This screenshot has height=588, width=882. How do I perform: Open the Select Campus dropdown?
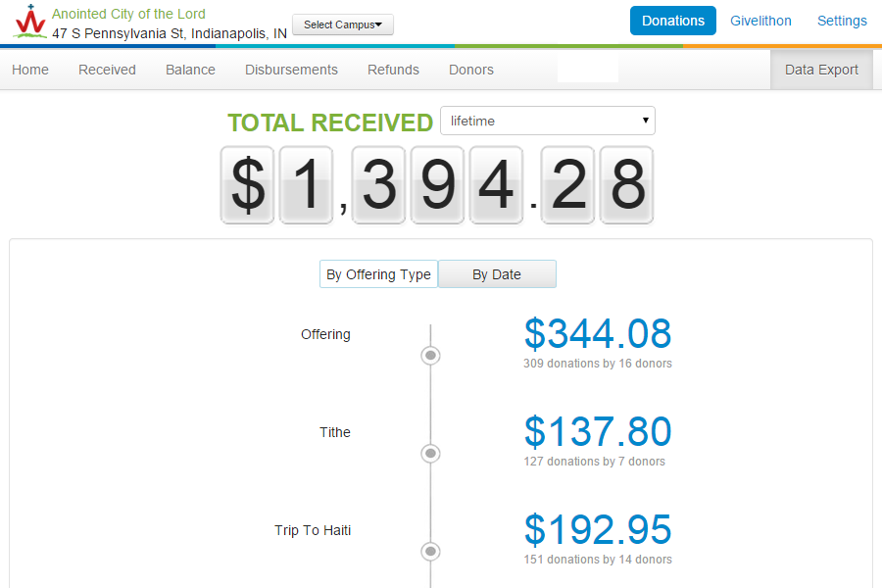point(343,24)
